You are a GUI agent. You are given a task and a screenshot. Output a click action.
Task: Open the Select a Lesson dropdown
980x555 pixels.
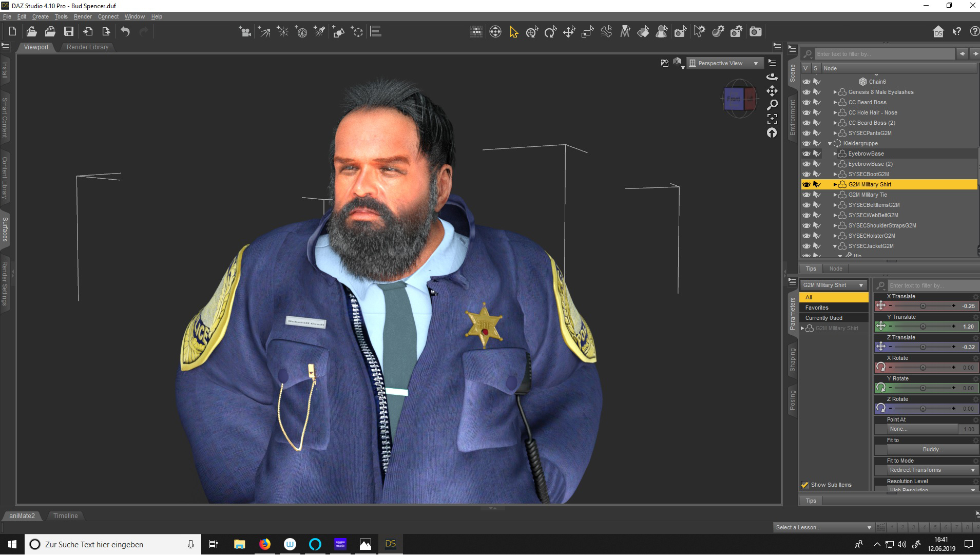pyautogui.click(x=823, y=527)
